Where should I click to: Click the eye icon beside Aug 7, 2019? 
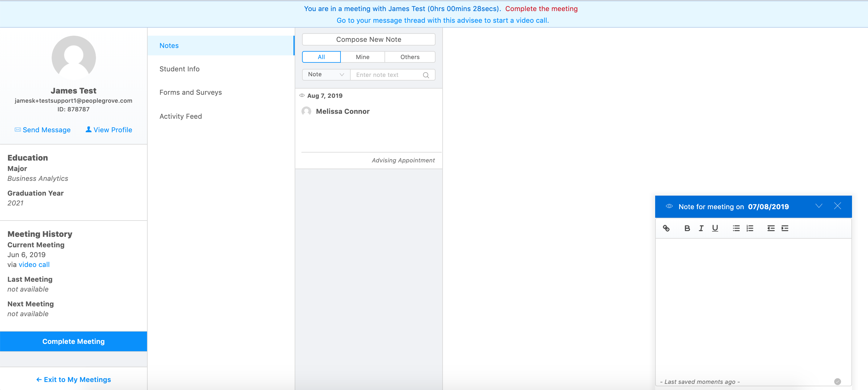(302, 95)
